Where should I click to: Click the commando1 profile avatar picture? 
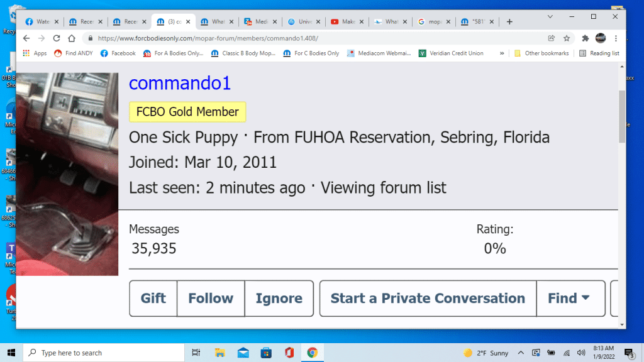pyautogui.click(x=67, y=174)
